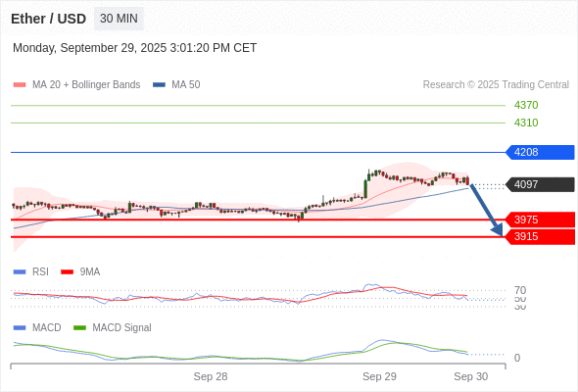Toggle the MA 50 legend swatch
Screen dimensions: 578x392
click(159, 85)
